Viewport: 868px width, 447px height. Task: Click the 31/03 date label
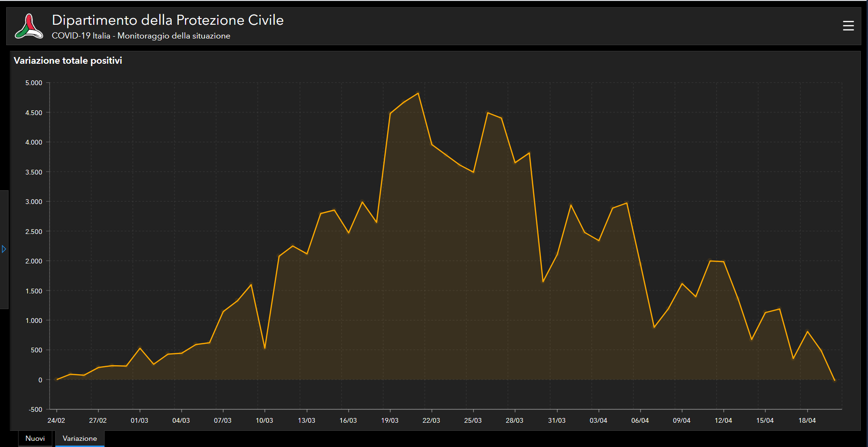pos(557,420)
